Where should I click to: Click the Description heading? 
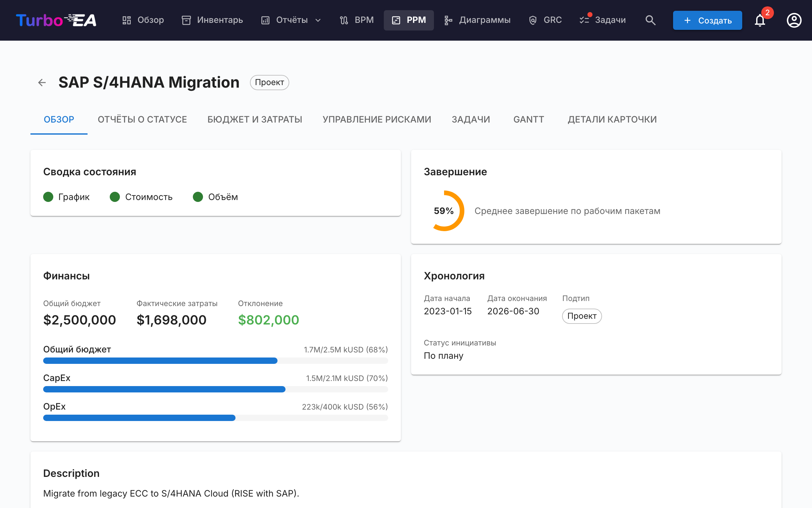[x=71, y=473]
